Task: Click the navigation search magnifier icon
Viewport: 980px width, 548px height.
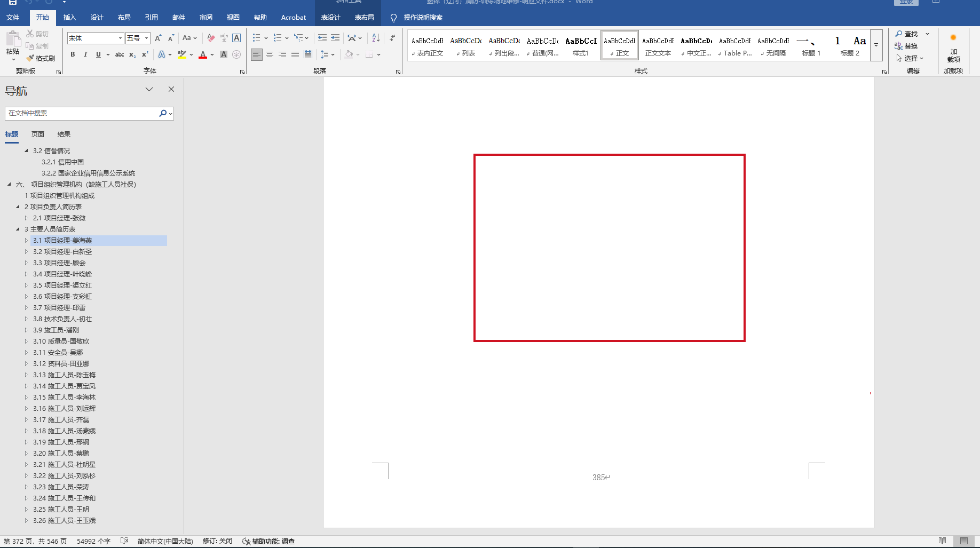Action: pyautogui.click(x=163, y=113)
